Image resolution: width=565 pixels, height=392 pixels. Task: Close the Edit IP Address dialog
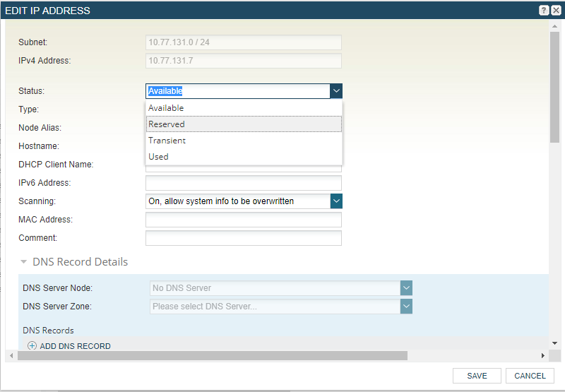click(556, 11)
